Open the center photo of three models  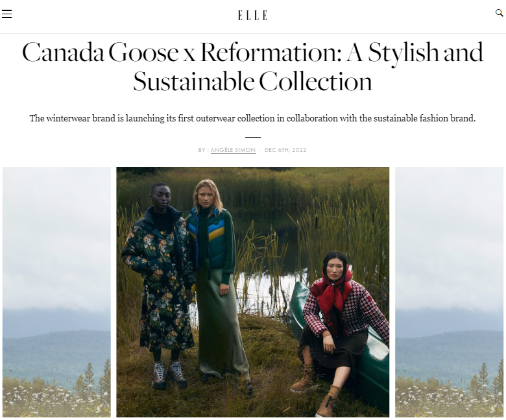253,292
